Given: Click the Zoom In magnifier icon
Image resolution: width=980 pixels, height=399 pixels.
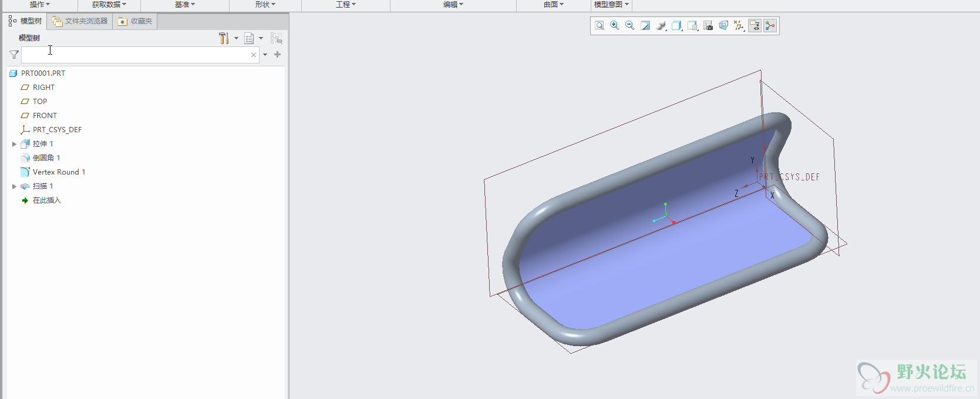Looking at the screenshot, I should click(615, 26).
